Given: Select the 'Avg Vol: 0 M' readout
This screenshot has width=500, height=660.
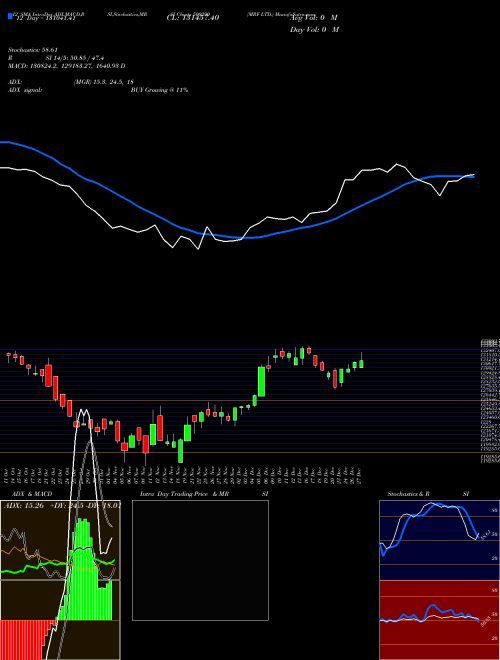Looking at the screenshot, I should (x=314, y=18).
